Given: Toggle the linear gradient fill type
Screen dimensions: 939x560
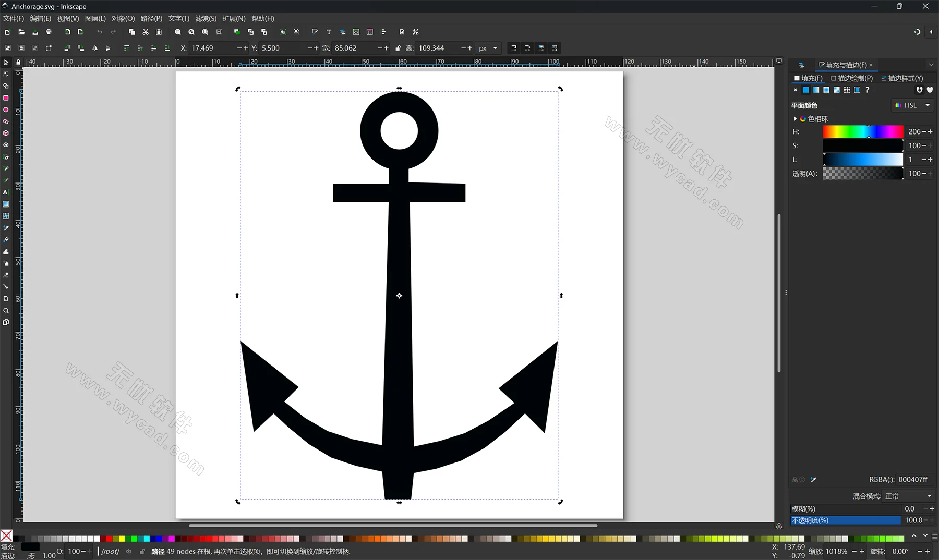Looking at the screenshot, I should point(815,90).
